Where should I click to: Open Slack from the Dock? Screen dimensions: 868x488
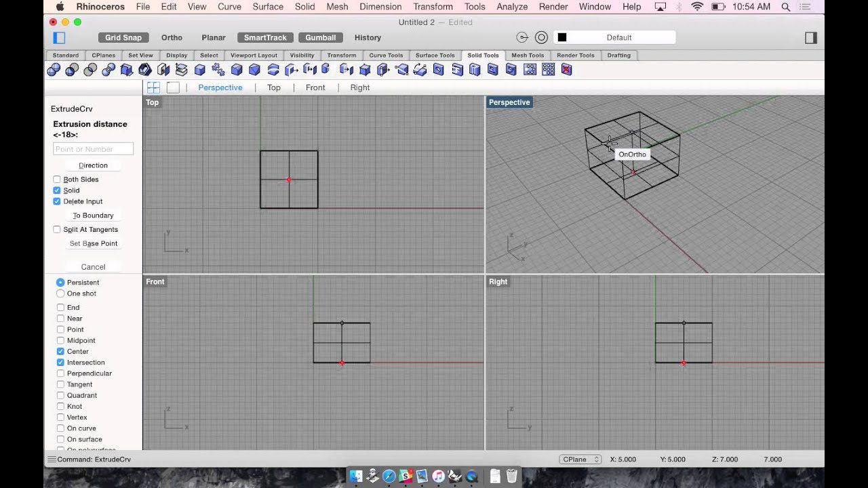[x=406, y=476]
